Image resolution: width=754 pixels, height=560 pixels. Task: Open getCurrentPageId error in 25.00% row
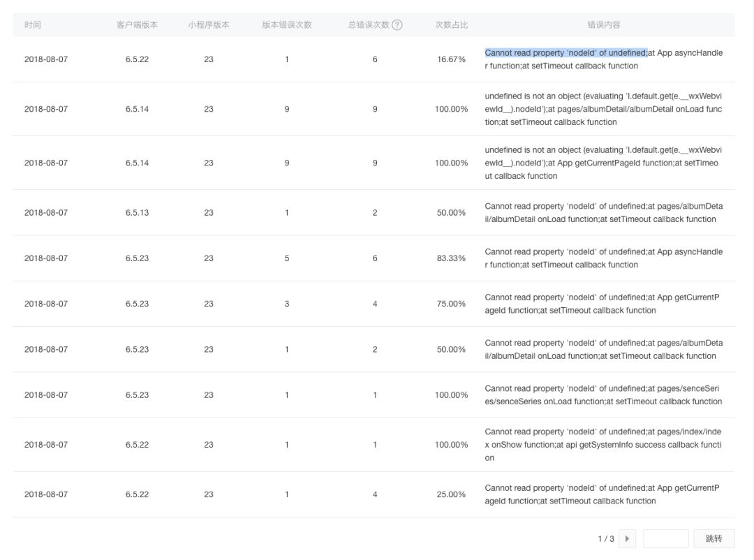602,494
